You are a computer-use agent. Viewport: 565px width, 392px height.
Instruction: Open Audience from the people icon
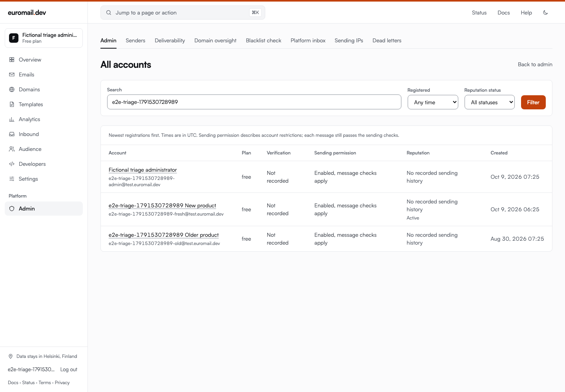(12, 149)
